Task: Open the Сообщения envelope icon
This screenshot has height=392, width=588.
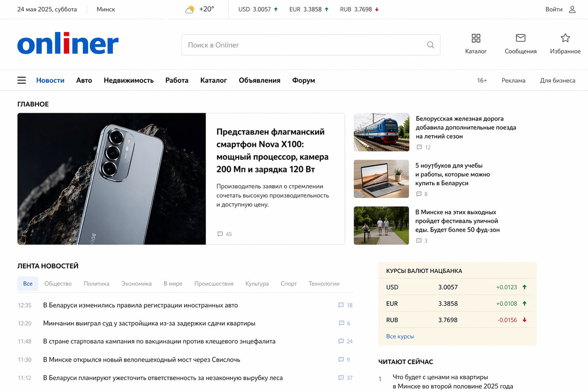Action: pos(520,38)
